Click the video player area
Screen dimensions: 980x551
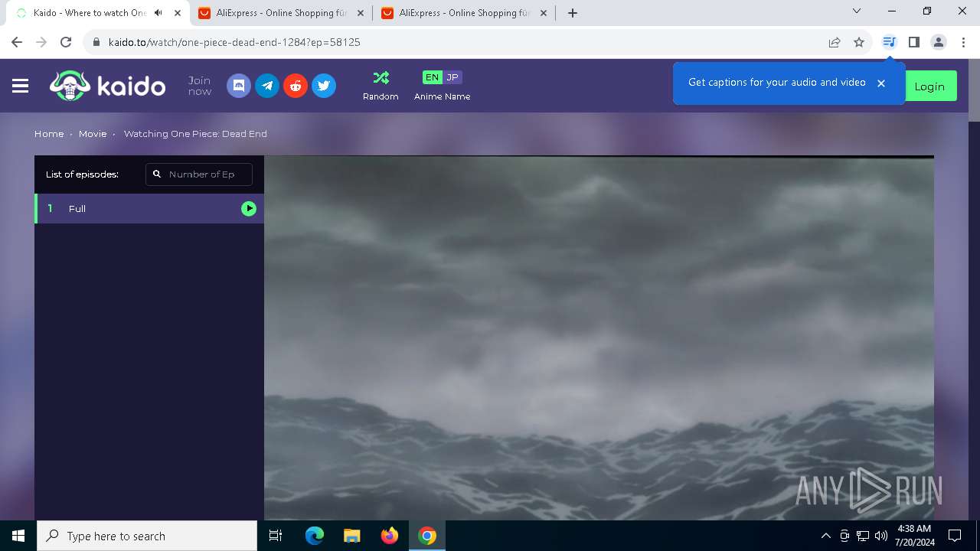tap(599, 338)
